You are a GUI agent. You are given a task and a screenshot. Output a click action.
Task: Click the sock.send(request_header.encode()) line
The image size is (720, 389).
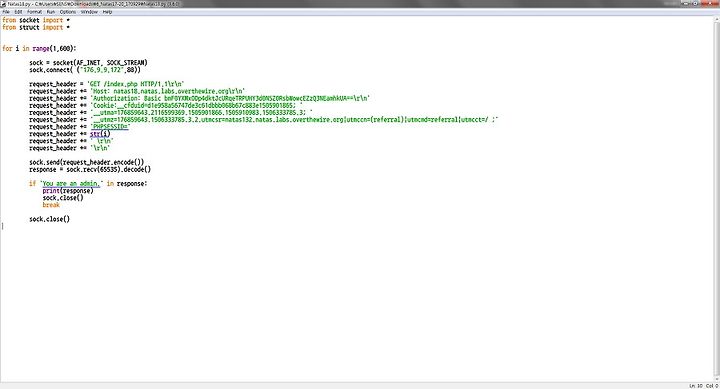86,162
